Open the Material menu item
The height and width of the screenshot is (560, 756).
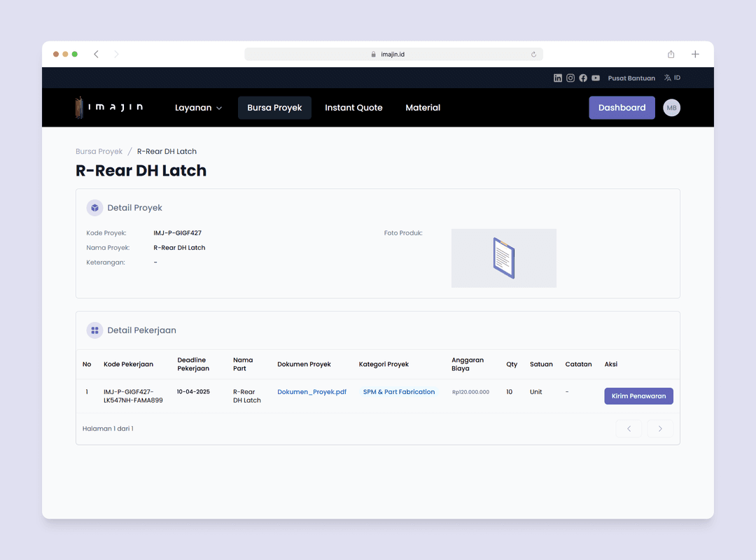[x=423, y=108]
